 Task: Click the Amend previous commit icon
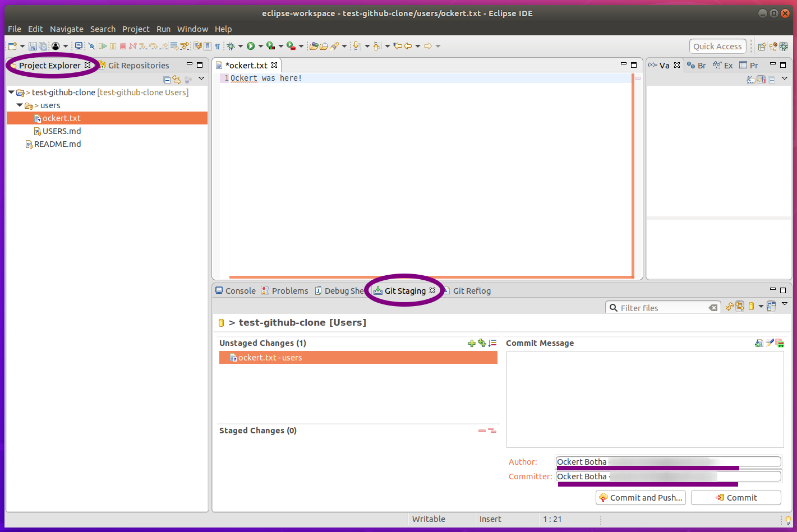click(x=759, y=343)
